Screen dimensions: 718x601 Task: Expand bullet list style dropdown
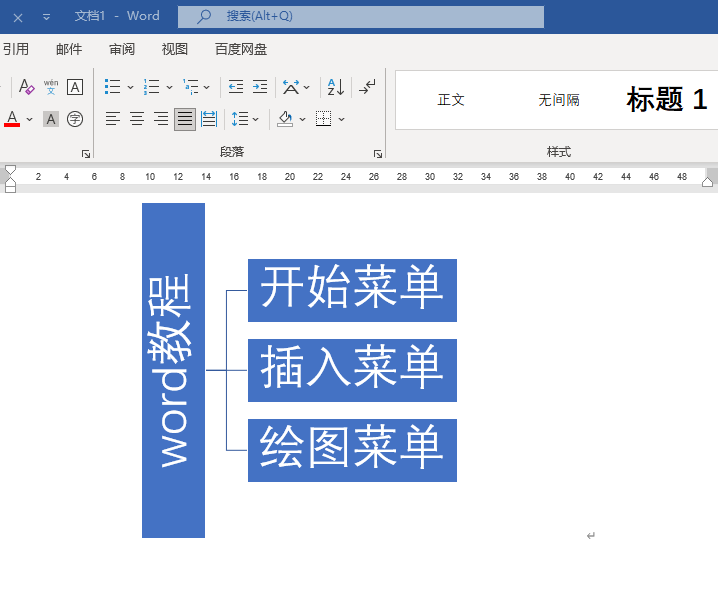tap(131, 87)
